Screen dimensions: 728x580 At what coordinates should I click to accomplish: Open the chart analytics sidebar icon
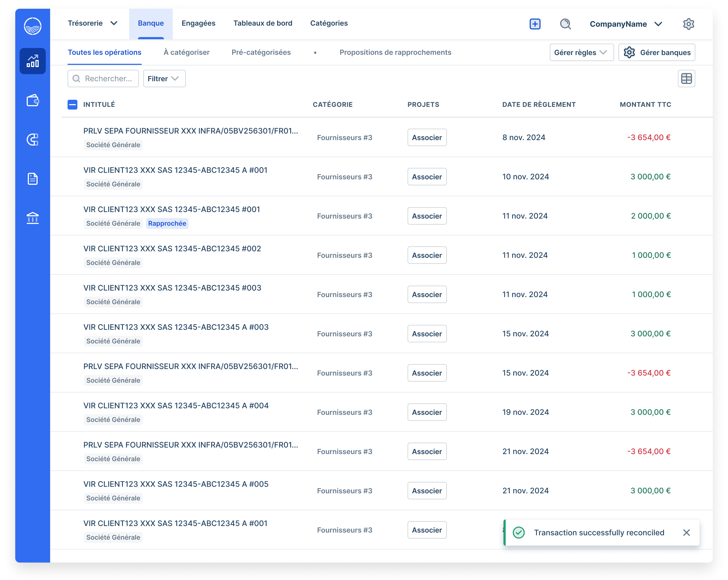coord(32,61)
